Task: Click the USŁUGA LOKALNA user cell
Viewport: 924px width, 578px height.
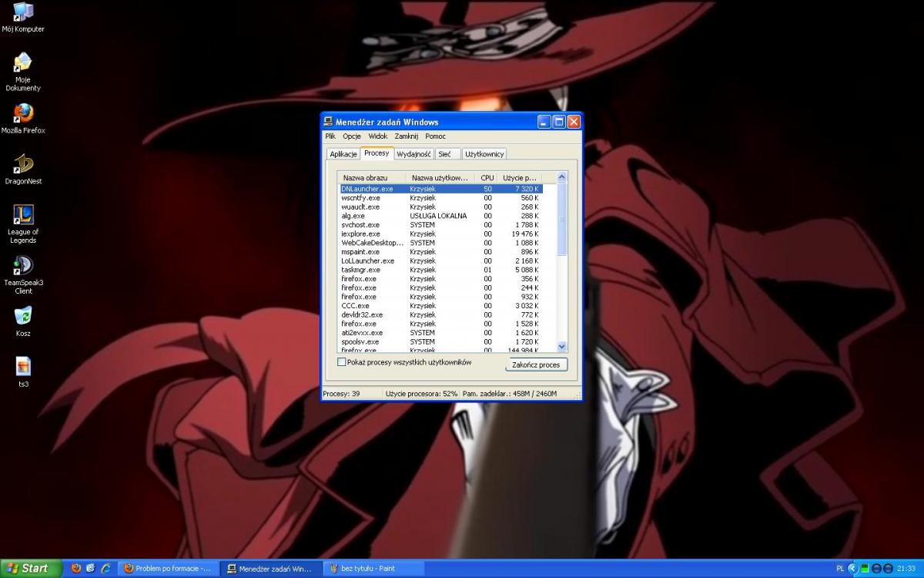Action: coord(438,216)
